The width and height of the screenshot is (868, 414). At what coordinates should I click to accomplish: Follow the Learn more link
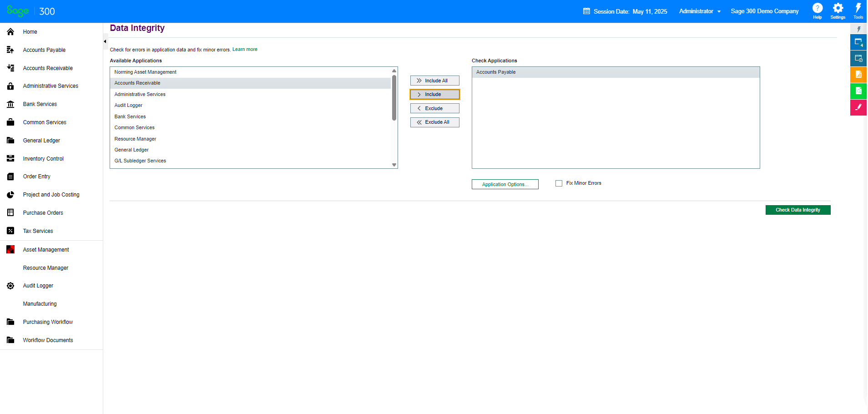pyautogui.click(x=245, y=50)
